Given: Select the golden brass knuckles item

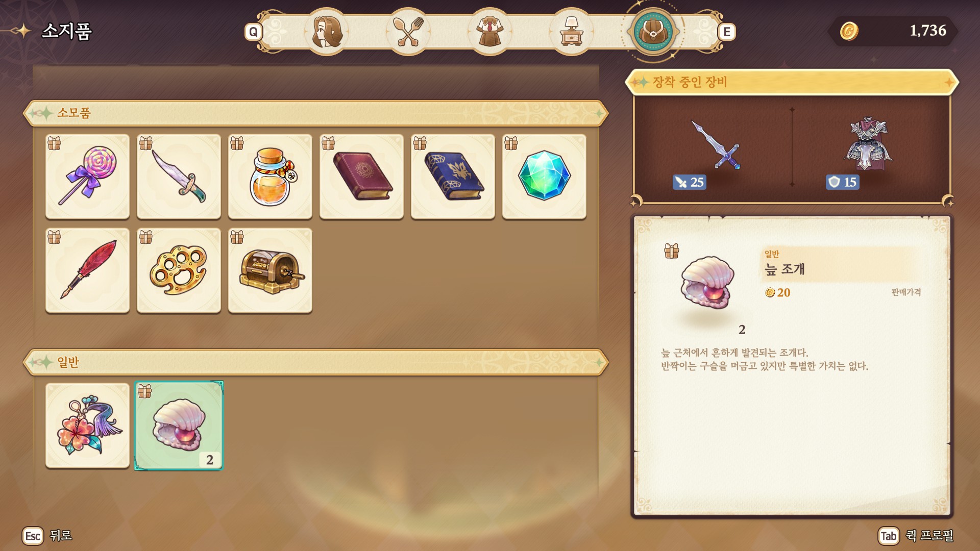Looking at the screenshot, I should [179, 270].
